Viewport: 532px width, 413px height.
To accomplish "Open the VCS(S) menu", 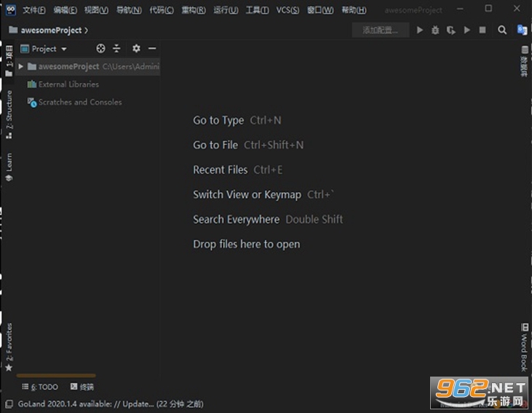I will (287, 10).
